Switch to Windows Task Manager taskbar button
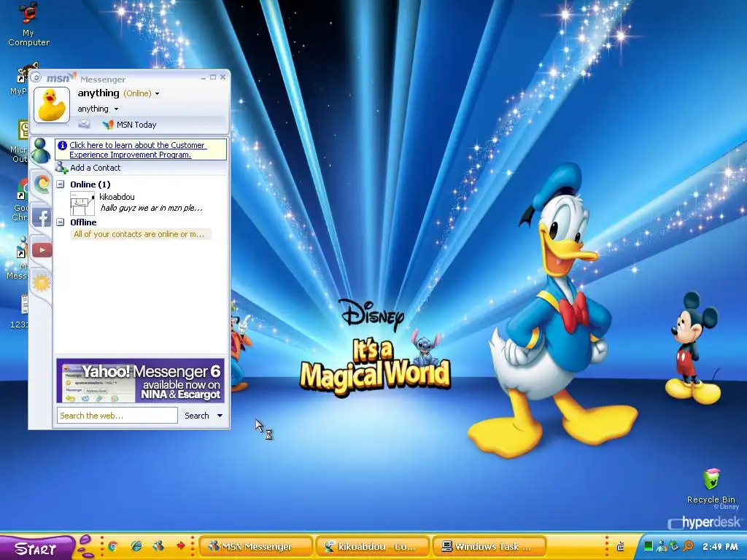Image resolution: width=747 pixels, height=560 pixels. 488,546
